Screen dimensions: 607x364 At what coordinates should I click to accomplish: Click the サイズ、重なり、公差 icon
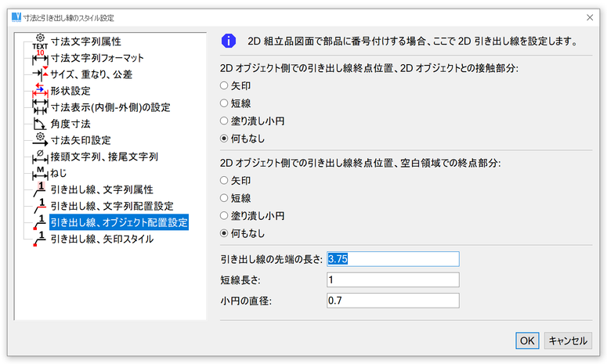coord(40,74)
